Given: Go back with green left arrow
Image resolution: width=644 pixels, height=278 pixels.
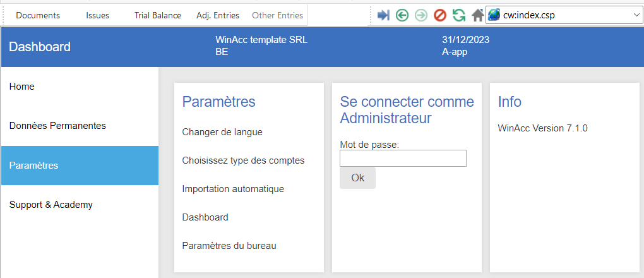Looking at the screenshot, I should (x=402, y=16).
